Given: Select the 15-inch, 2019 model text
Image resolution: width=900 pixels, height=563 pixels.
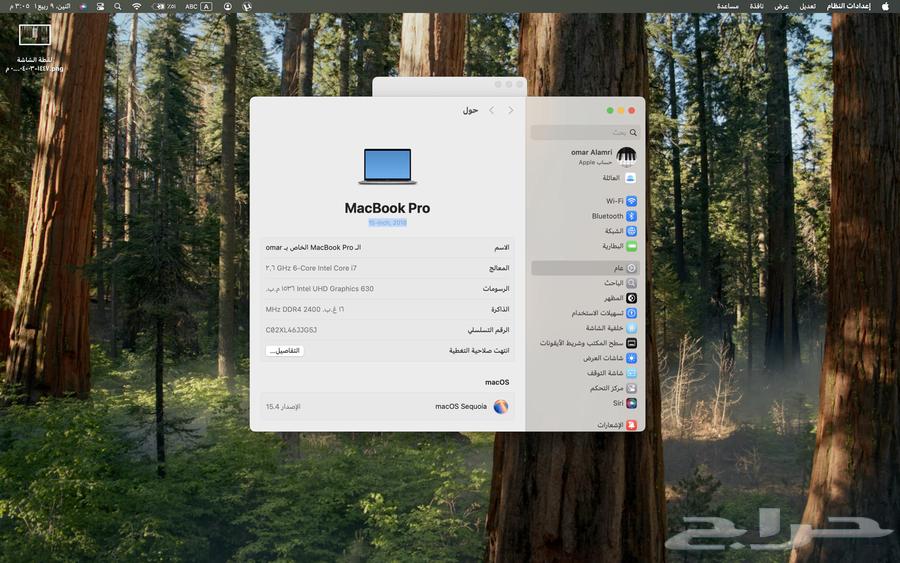Looking at the screenshot, I should [387, 223].
